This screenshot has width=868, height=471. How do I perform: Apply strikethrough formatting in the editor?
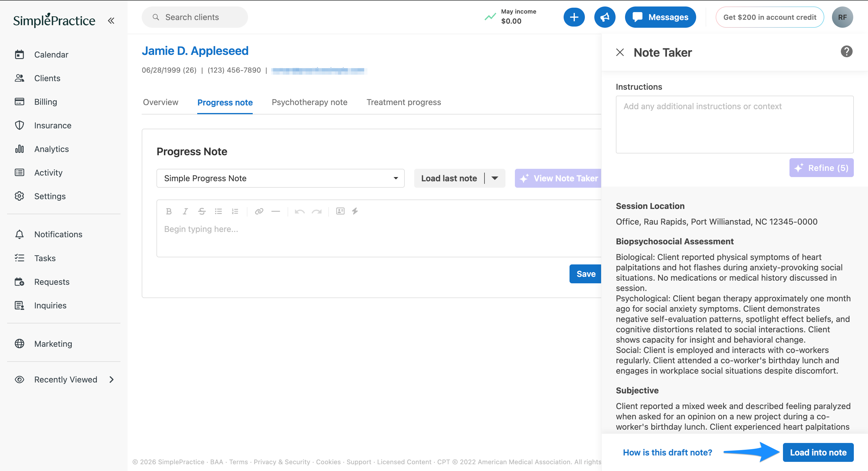pyautogui.click(x=202, y=211)
